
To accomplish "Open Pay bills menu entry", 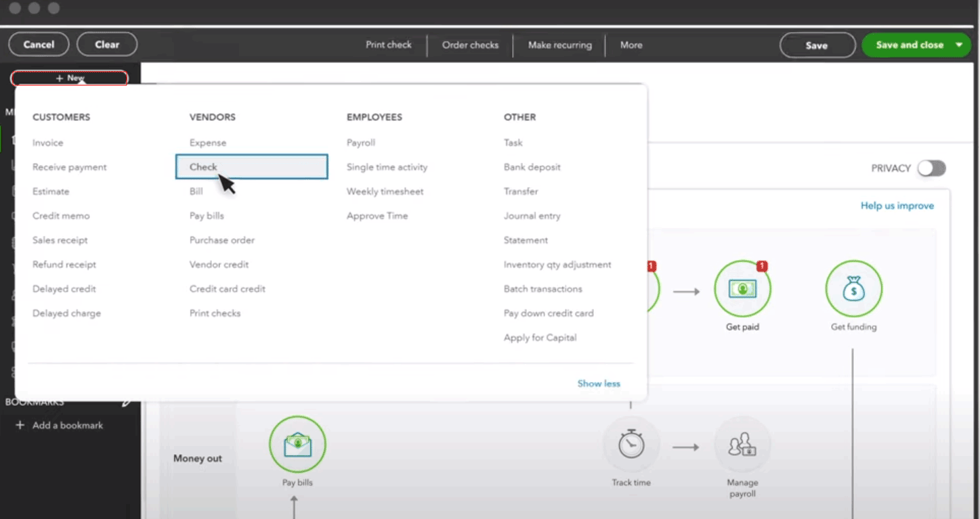I will (x=207, y=216).
